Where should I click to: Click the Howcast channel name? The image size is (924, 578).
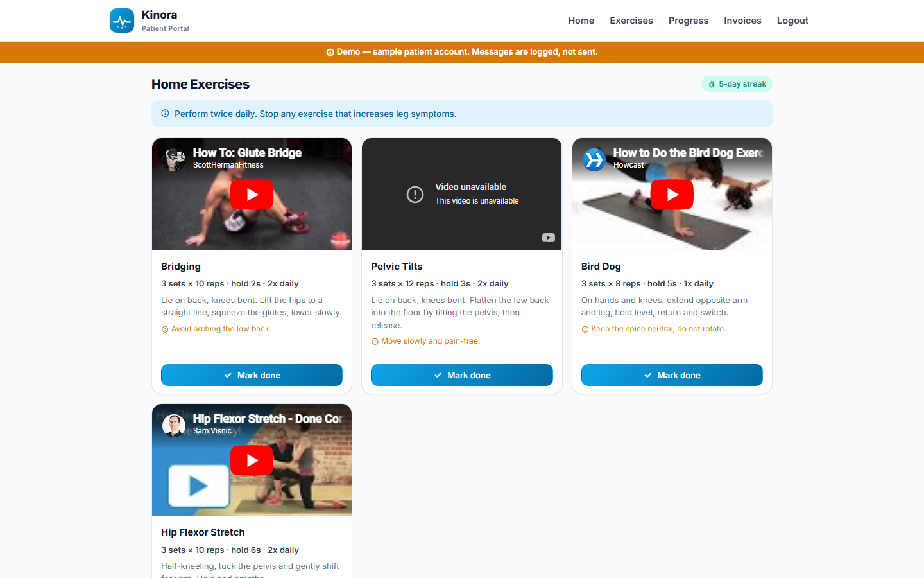[x=628, y=165]
